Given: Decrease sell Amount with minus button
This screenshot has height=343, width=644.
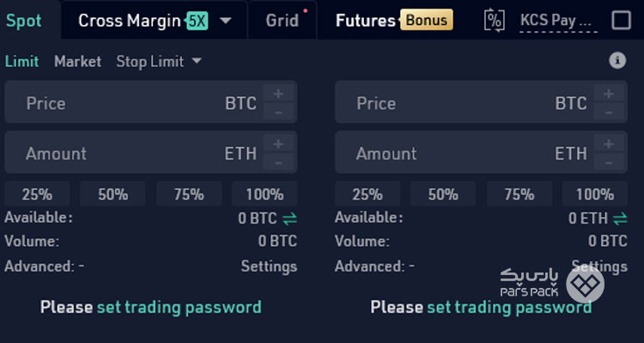Looking at the screenshot, I should pos(609,162).
